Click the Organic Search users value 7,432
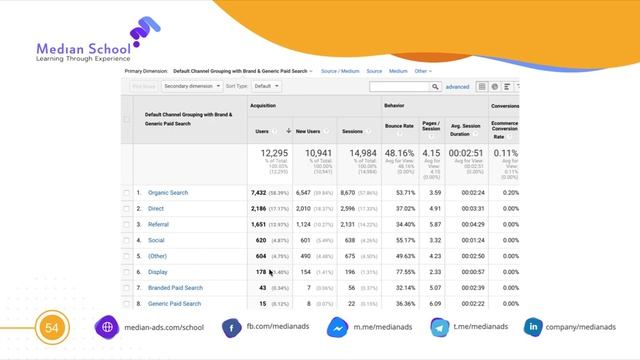Image resolution: width=640 pixels, height=360 pixels. pos(258,193)
